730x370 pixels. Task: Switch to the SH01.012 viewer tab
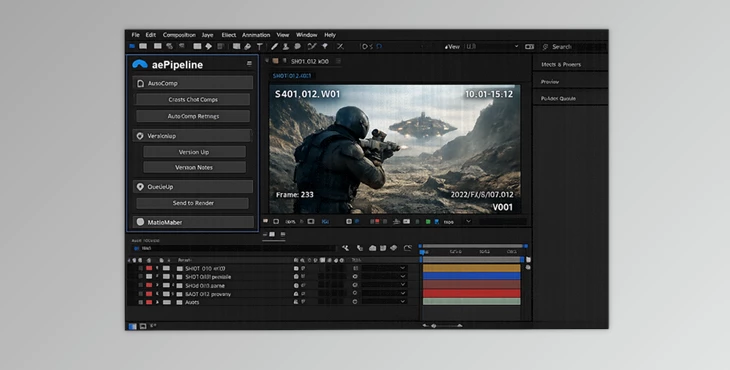pos(310,61)
